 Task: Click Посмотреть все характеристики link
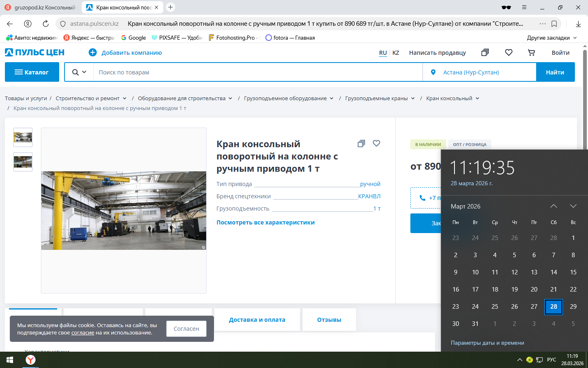pyautogui.click(x=265, y=222)
